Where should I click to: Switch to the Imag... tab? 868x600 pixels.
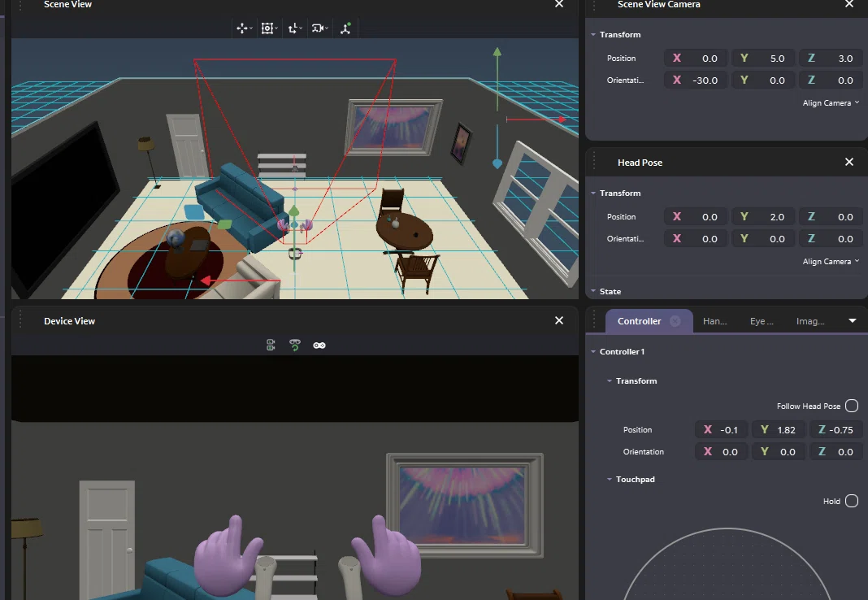point(810,321)
